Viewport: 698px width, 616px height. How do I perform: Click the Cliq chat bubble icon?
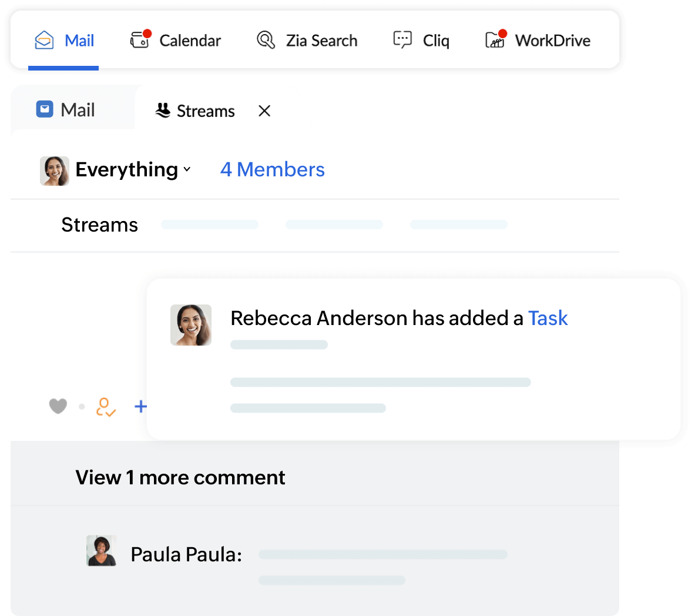coord(402,40)
